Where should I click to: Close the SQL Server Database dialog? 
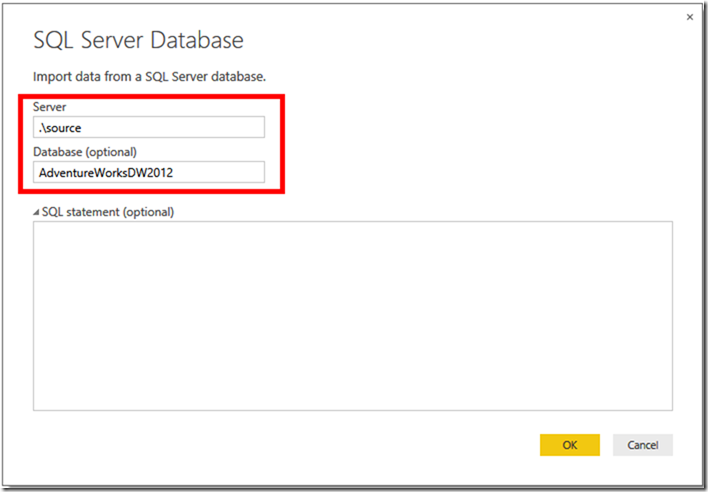pyautogui.click(x=689, y=17)
